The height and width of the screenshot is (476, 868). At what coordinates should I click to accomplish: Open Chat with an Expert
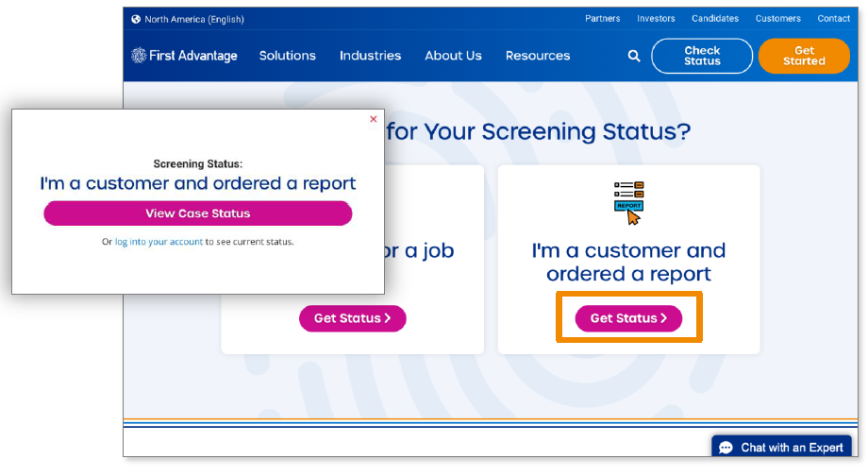coord(782,448)
